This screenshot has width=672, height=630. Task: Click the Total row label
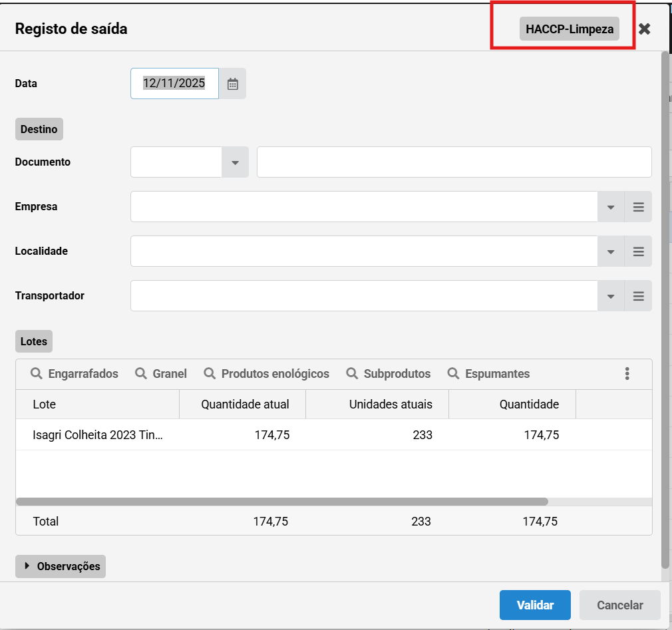46,522
